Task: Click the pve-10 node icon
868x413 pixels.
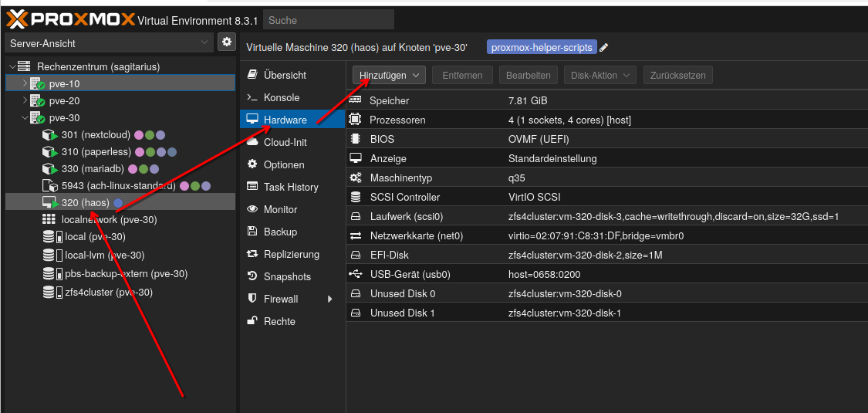Action: pos(37,83)
